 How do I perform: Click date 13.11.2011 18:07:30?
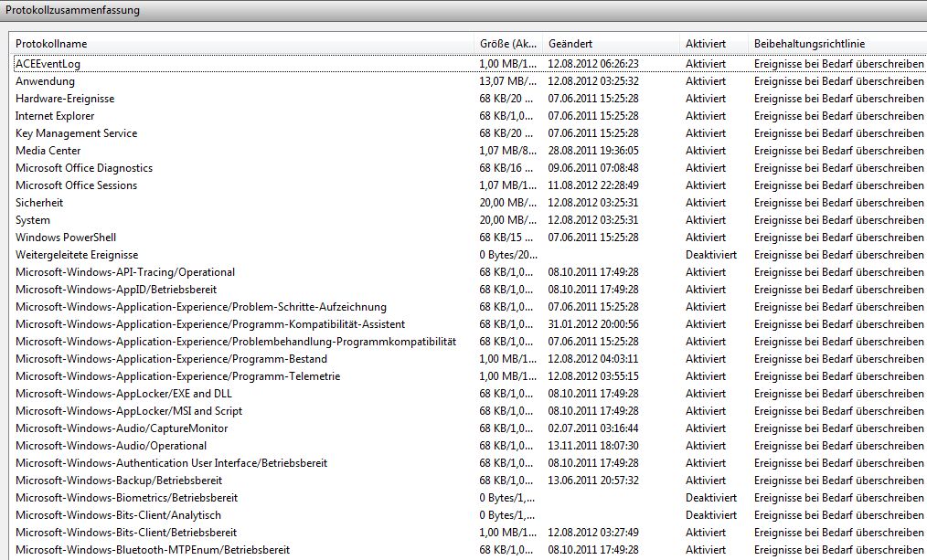pos(593,446)
